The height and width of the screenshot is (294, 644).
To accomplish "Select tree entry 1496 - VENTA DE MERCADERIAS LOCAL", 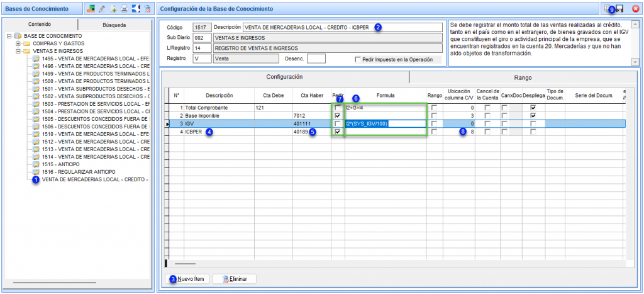I will pyautogui.click(x=96, y=66).
